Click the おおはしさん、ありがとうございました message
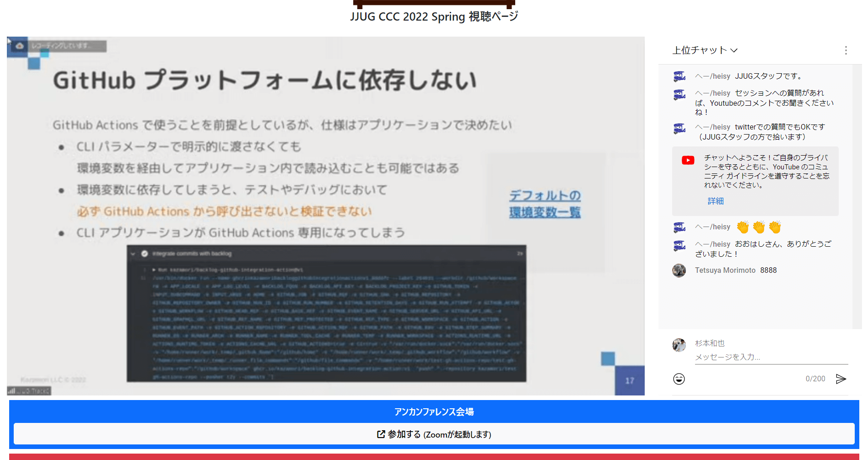This screenshot has width=868, height=460. pyautogui.click(x=763, y=249)
